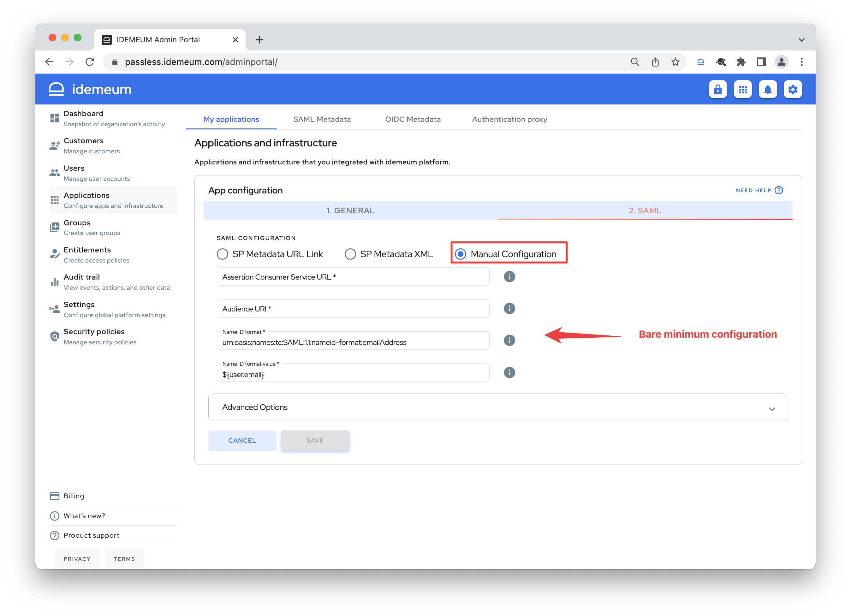Reload the page with the refresh icon
Viewport: 851px width, 616px height.
click(x=90, y=62)
